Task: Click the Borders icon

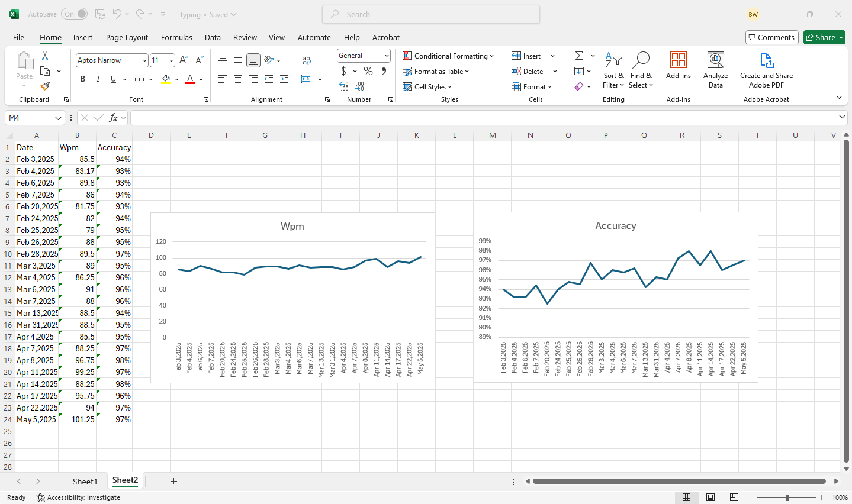Action: 139,79
